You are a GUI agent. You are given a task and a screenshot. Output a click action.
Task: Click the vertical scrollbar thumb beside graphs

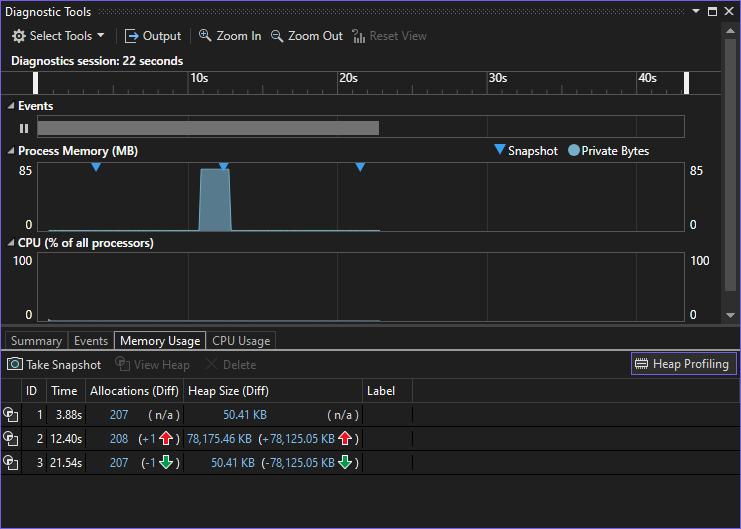point(730,165)
